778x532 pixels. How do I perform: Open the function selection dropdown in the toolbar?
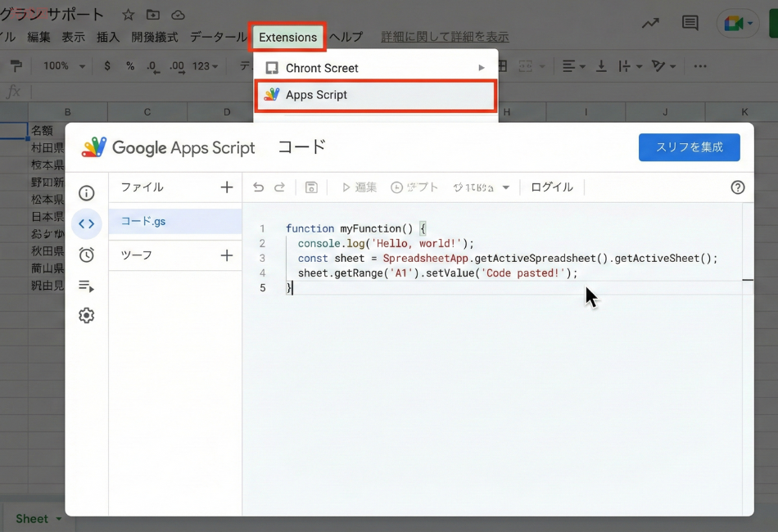tap(482, 187)
